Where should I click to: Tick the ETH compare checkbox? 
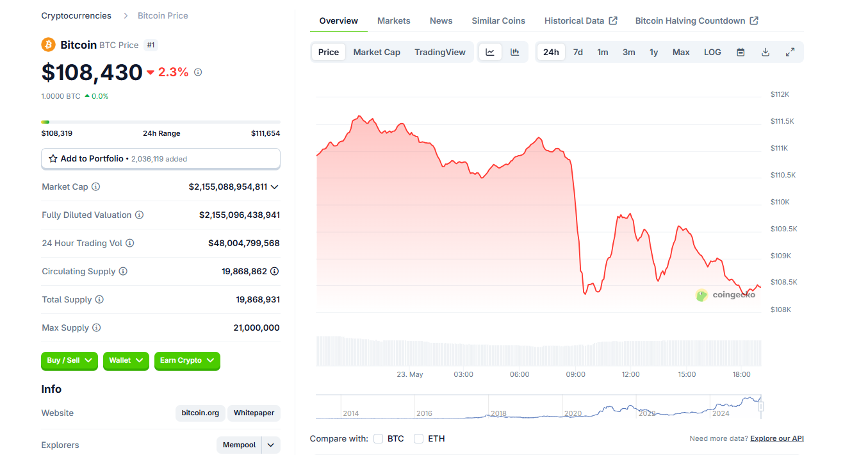[419, 439]
